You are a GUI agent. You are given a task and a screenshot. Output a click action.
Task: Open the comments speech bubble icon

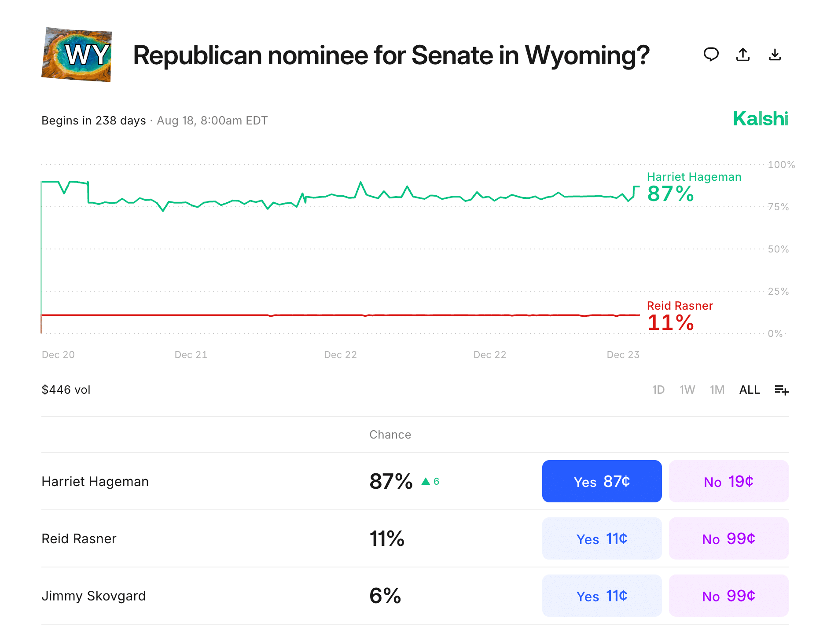(x=711, y=55)
